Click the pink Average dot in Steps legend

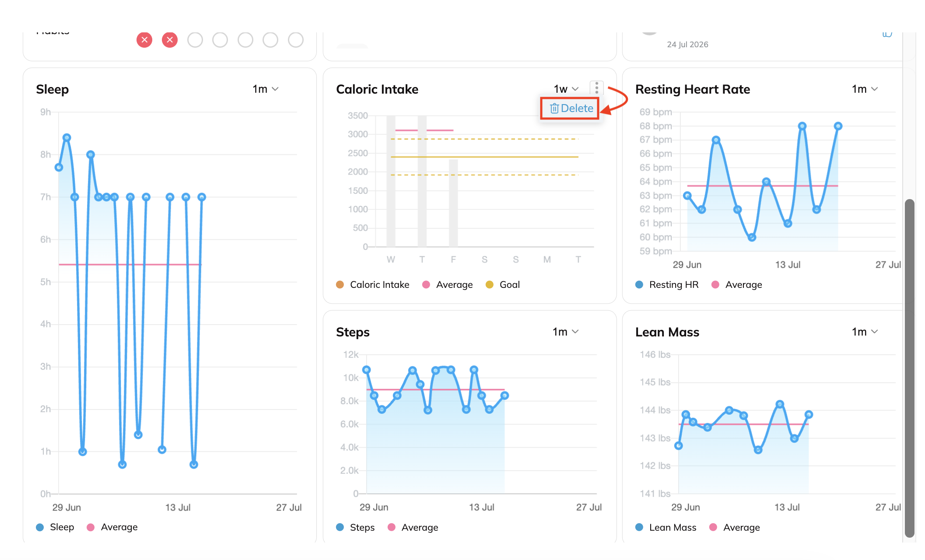[392, 527]
